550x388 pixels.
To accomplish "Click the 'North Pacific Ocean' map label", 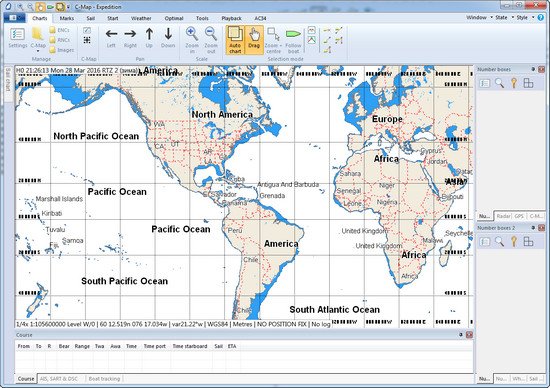I will 96,136.
